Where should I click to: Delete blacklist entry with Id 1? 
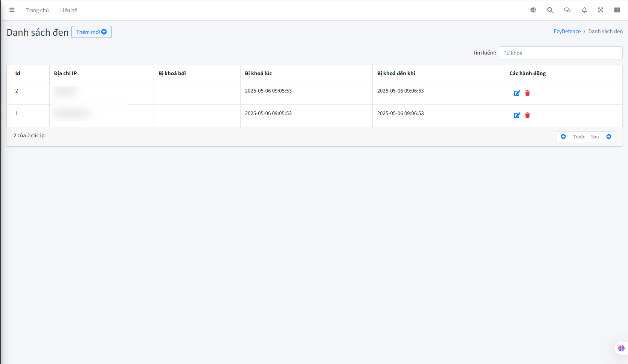[x=527, y=115]
